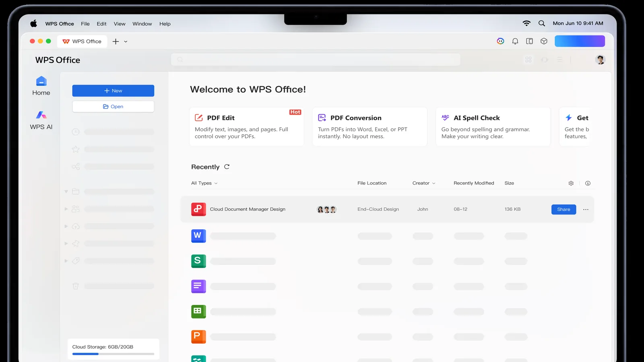Click the share icon in sidebar
The height and width of the screenshot is (362, 644).
click(x=76, y=167)
